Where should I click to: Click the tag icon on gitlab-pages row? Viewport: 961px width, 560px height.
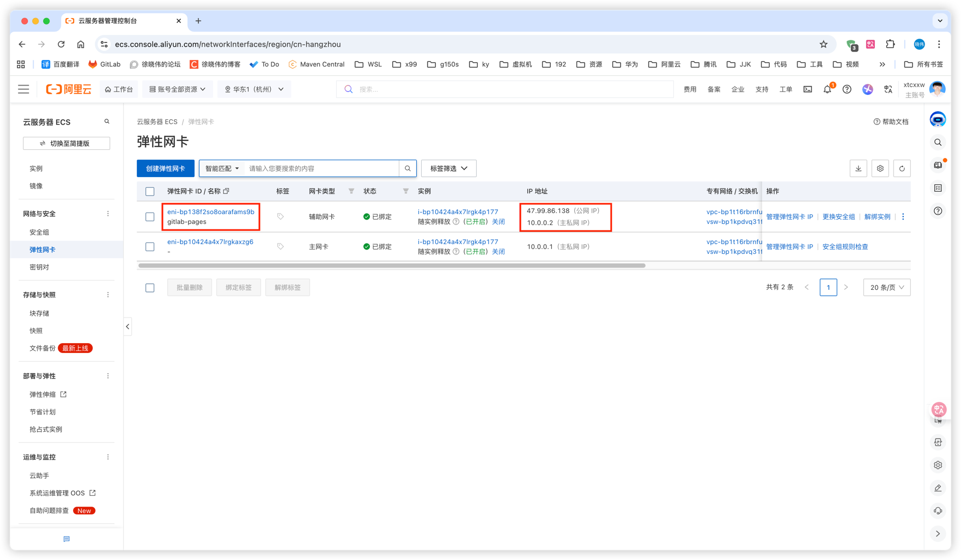(281, 217)
